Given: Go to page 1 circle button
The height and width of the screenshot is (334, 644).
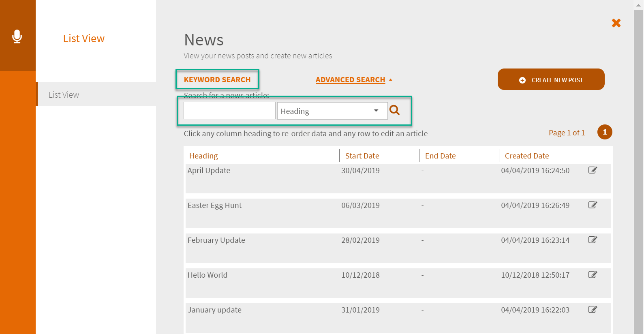Looking at the screenshot, I should 605,132.
